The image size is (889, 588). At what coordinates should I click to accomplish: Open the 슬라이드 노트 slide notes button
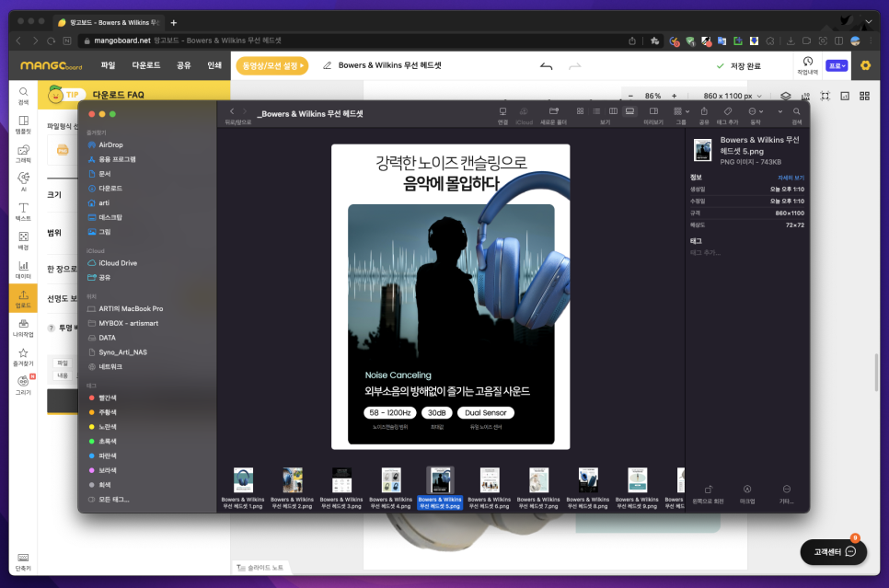point(260,567)
